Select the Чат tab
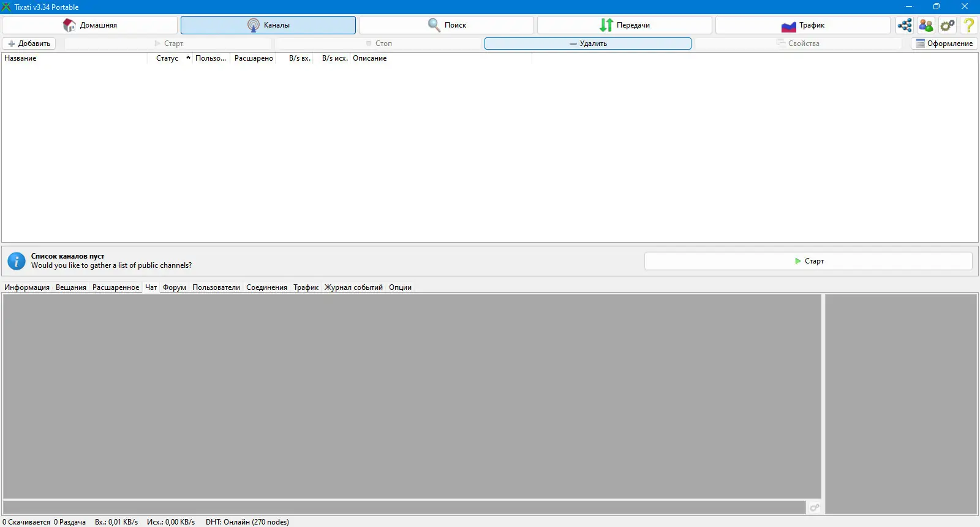This screenshot has height=527, width=980. (x=151, y=287)
